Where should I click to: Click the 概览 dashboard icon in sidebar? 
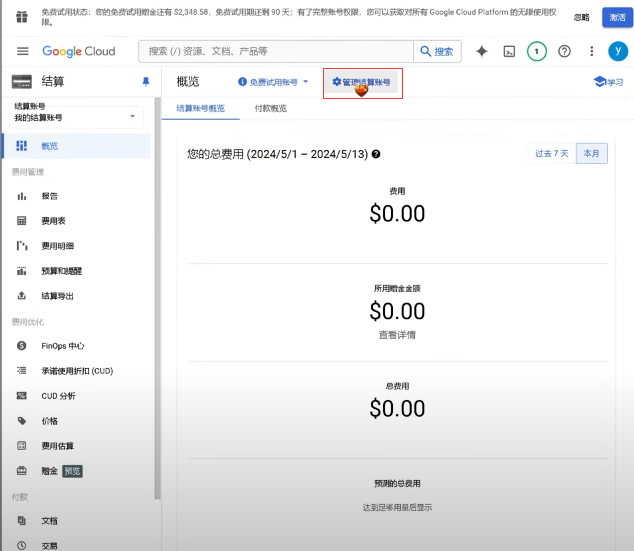21,146
